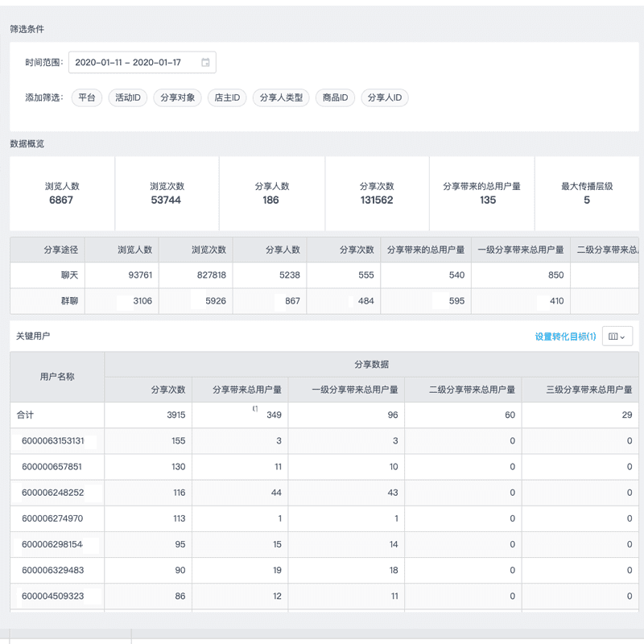Open user 600006274970
This screenshot has height=644, width=644.
pos(52,518)
